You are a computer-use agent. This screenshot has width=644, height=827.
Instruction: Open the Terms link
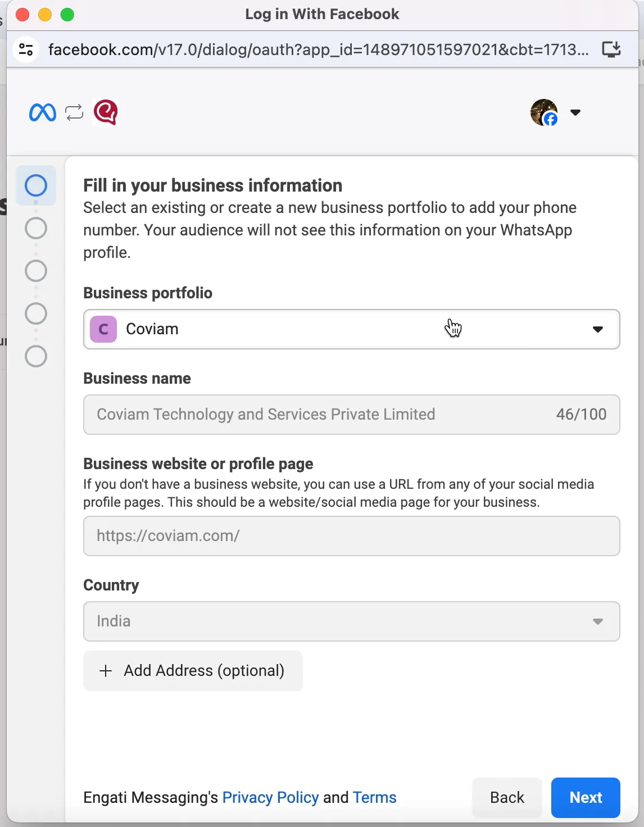click(374, 797)
